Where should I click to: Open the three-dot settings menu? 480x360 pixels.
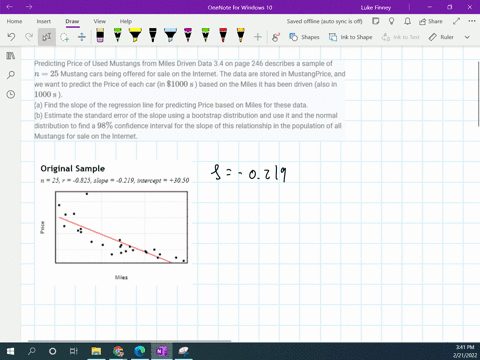[472, 21]
